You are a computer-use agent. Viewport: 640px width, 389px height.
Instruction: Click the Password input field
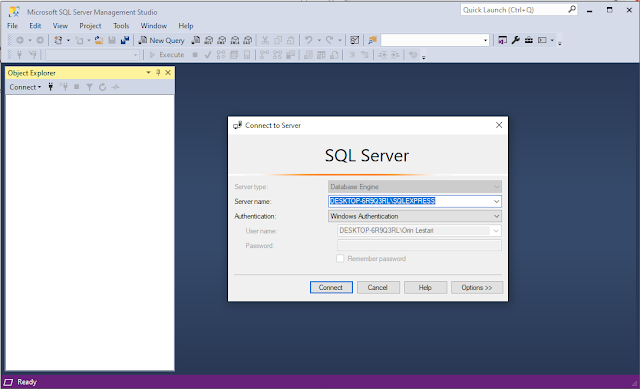(419, 245)
